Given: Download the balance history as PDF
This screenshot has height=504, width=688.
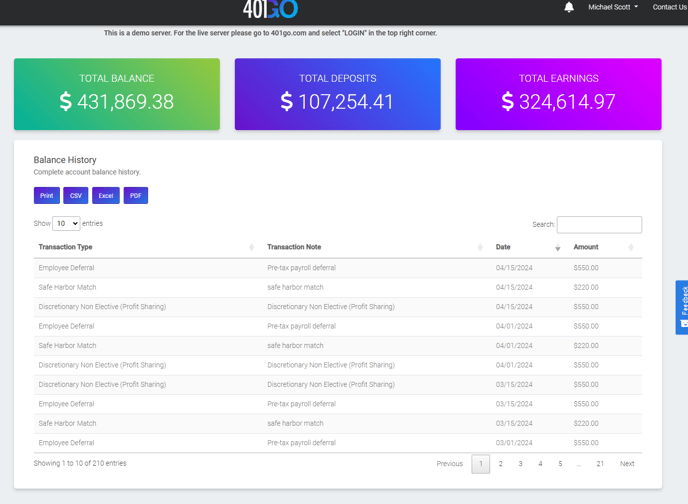Looking at the screenshot, I should point(135,196).
